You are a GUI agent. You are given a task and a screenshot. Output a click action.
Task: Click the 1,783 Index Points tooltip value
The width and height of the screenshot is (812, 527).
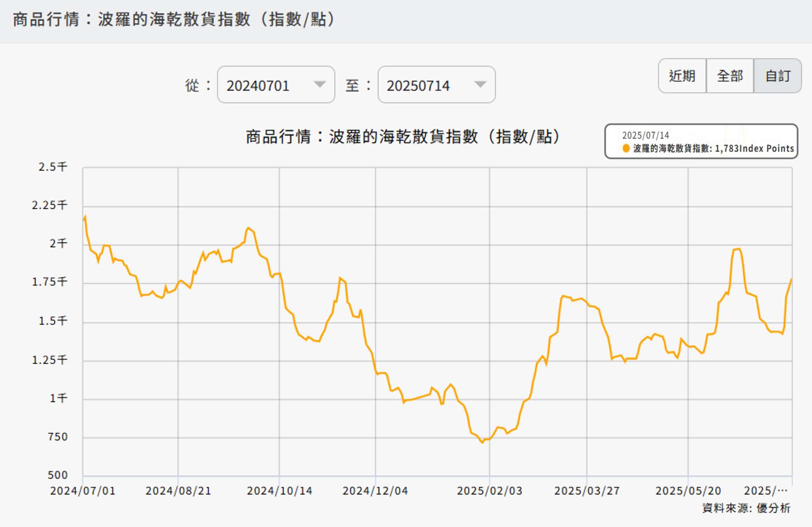point(754,149)
